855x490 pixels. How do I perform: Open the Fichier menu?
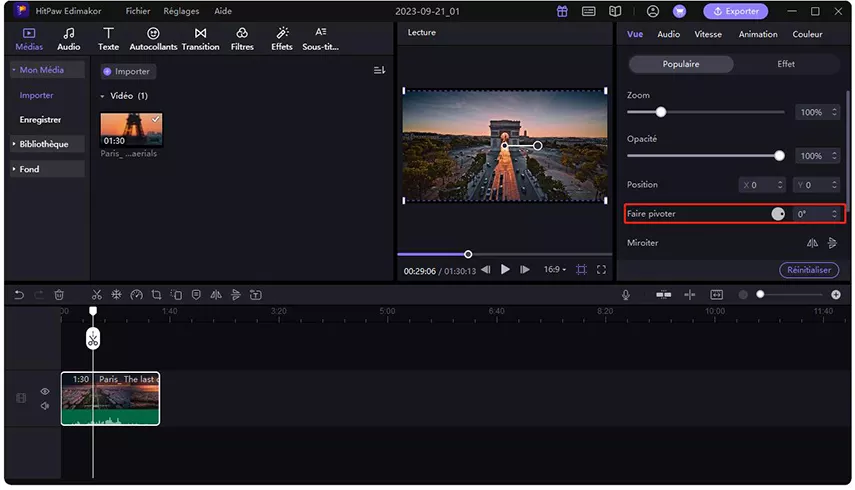click(x=138, y=11)
